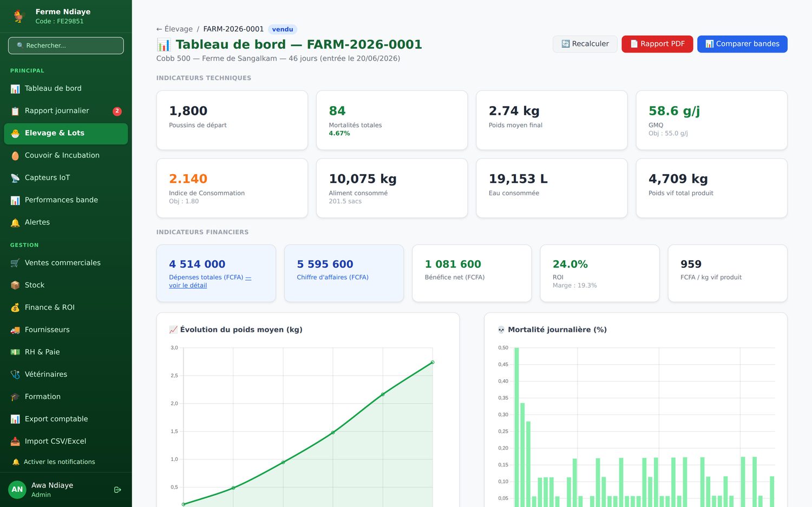Click the Capteurs IoT satellite icon
This screenshot has height=507, width=812.
click(15, 178)
